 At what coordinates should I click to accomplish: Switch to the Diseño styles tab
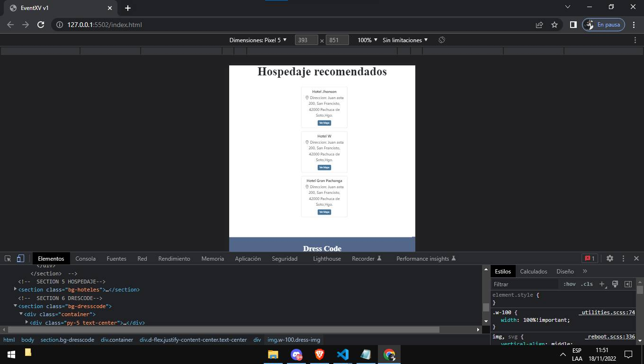tap(565, 271)
